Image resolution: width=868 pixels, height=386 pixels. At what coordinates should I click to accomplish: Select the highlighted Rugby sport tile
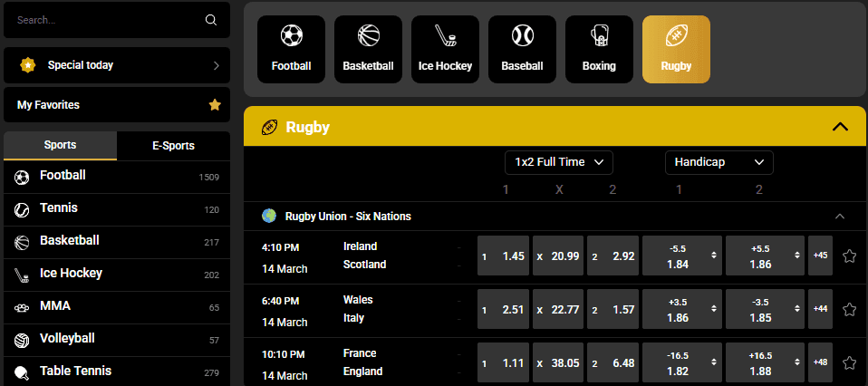(676, 49)
